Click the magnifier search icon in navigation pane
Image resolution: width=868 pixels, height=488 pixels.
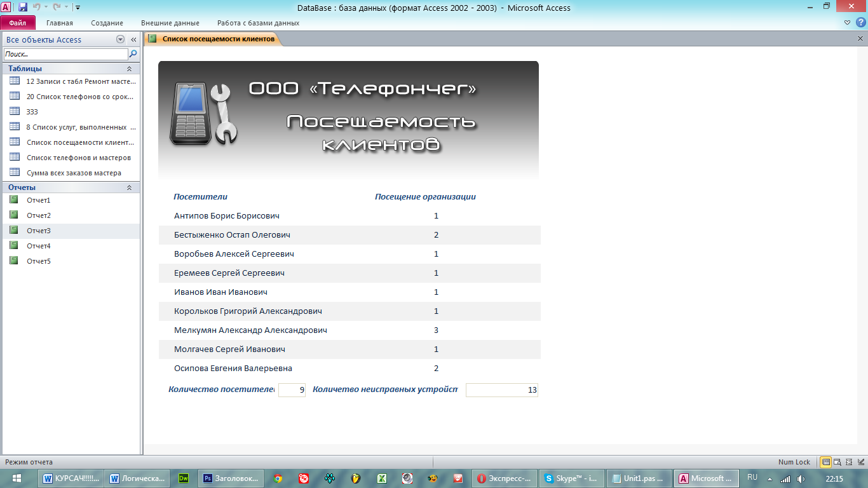(x=133, y=55)
